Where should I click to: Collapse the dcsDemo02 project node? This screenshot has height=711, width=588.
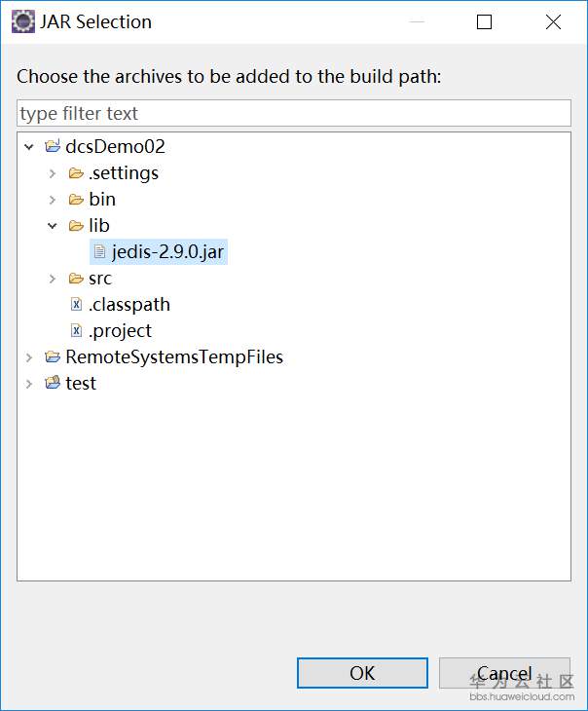pos(29,147)
